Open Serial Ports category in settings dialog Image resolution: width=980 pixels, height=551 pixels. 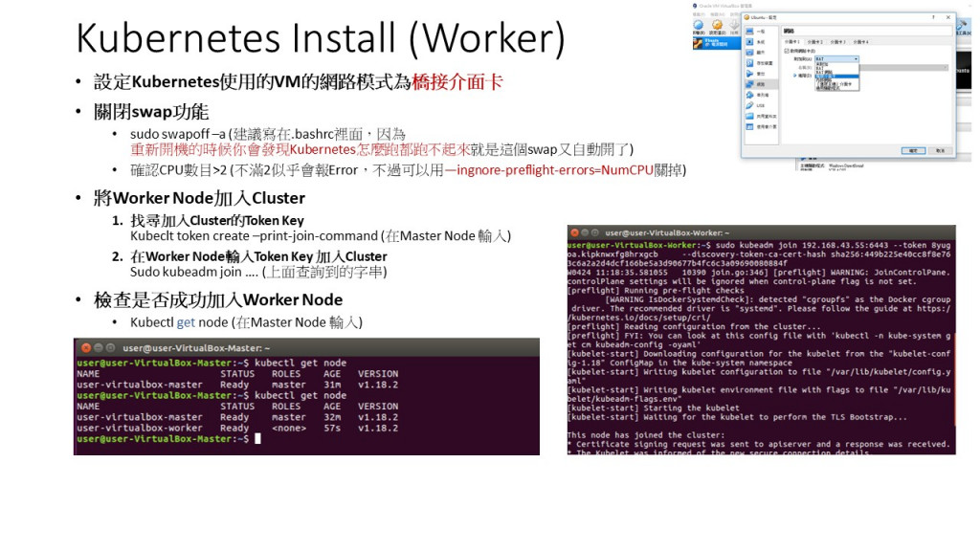click(x=761, y=95)
